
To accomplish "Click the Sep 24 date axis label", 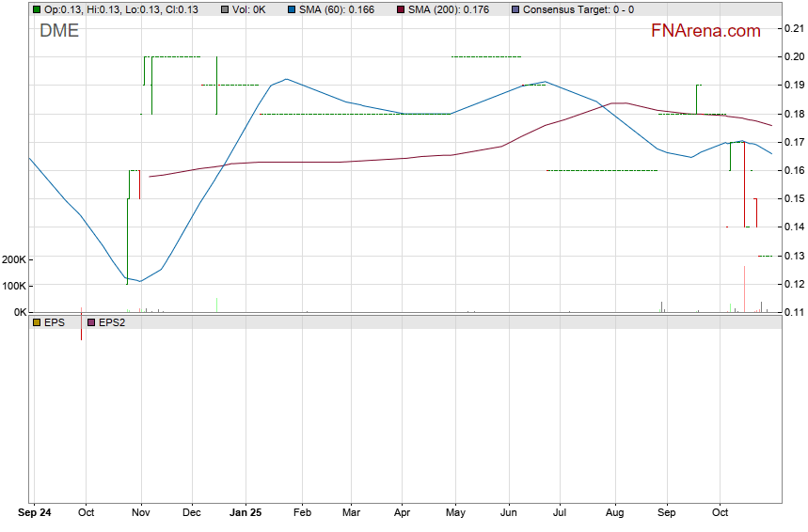I will pos(36,514).
